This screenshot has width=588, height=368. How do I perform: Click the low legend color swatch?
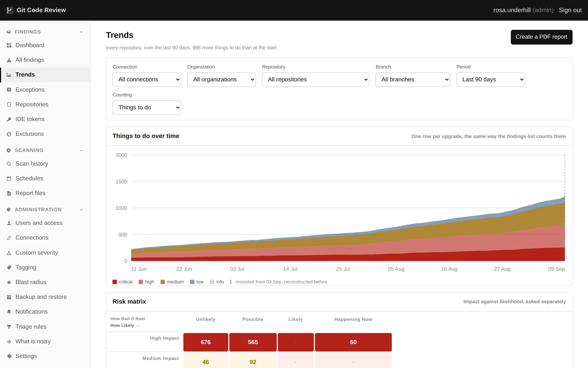[192, 282]
